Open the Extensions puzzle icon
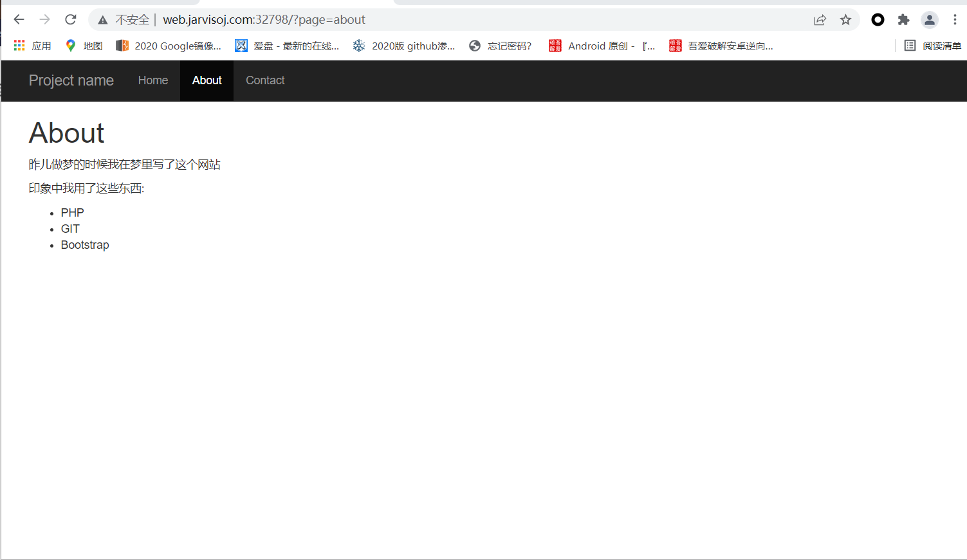Viewport: 967px width, 560px height. 903,20
